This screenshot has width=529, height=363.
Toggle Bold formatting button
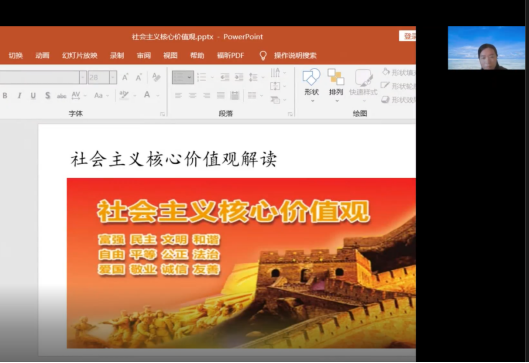pos(5,95)
